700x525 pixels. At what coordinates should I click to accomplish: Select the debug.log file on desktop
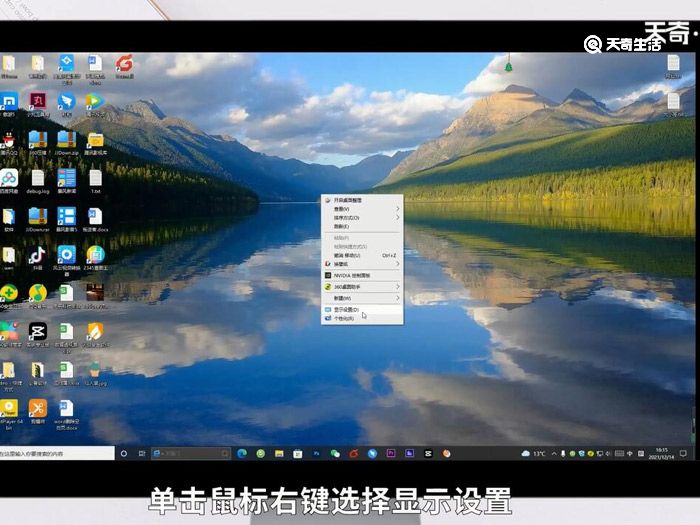coord(38,178)
